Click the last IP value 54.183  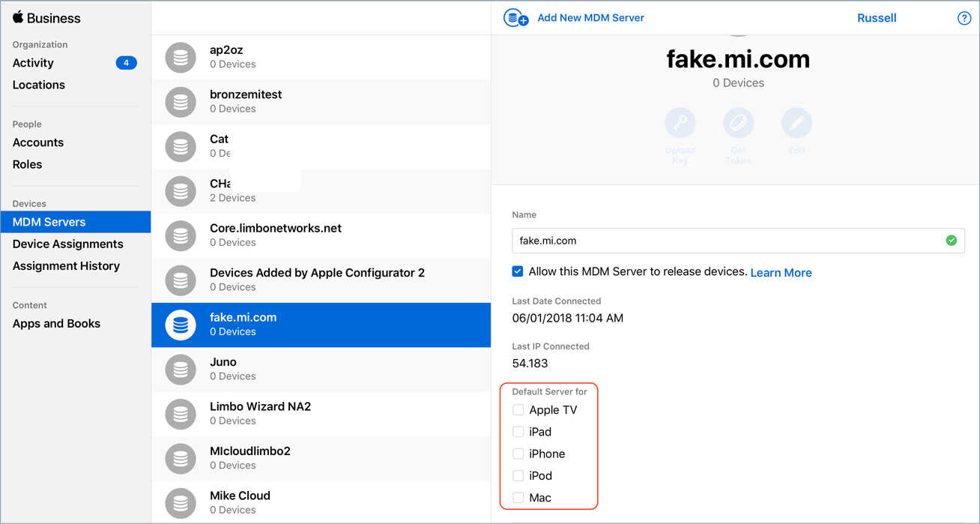tap(530, 364)
